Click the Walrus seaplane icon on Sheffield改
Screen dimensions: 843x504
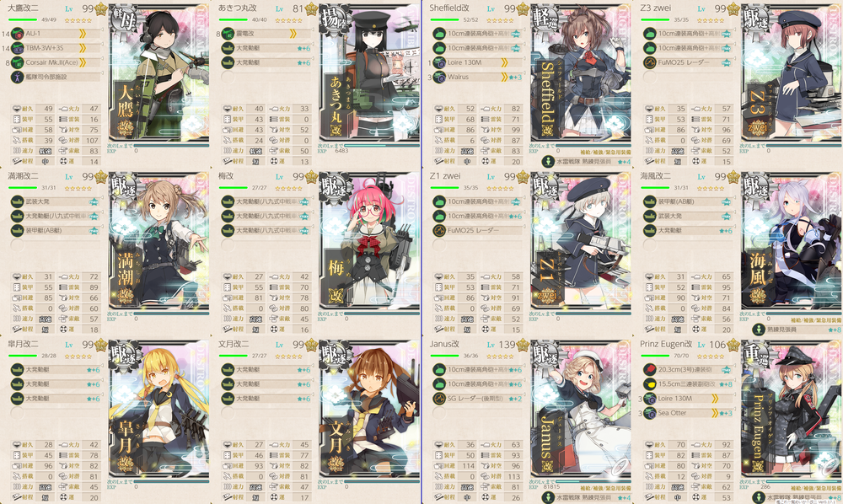439,77
